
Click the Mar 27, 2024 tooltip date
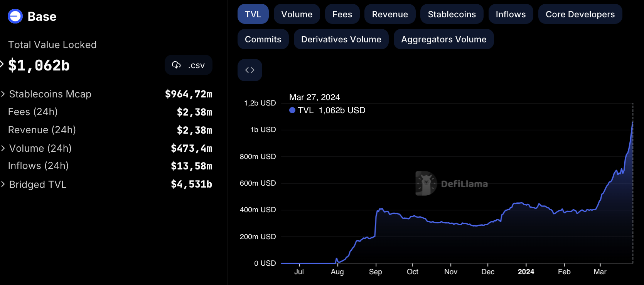[315, 97]
